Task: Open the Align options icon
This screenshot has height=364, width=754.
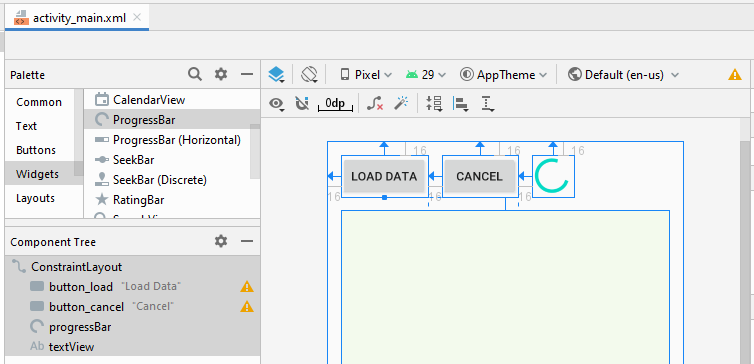Action: [x=461, y=103]
